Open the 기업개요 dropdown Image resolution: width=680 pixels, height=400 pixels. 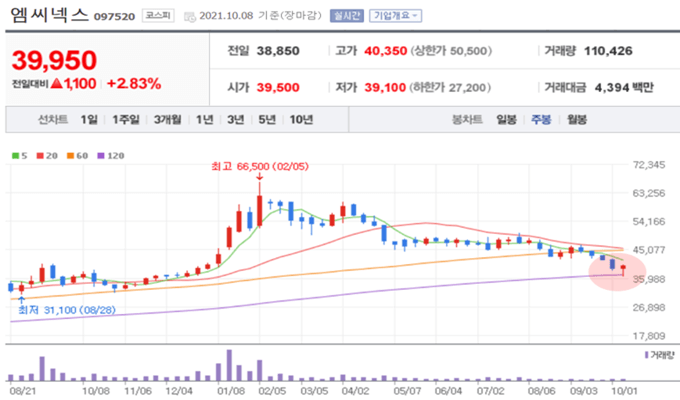tap(395, 16)
